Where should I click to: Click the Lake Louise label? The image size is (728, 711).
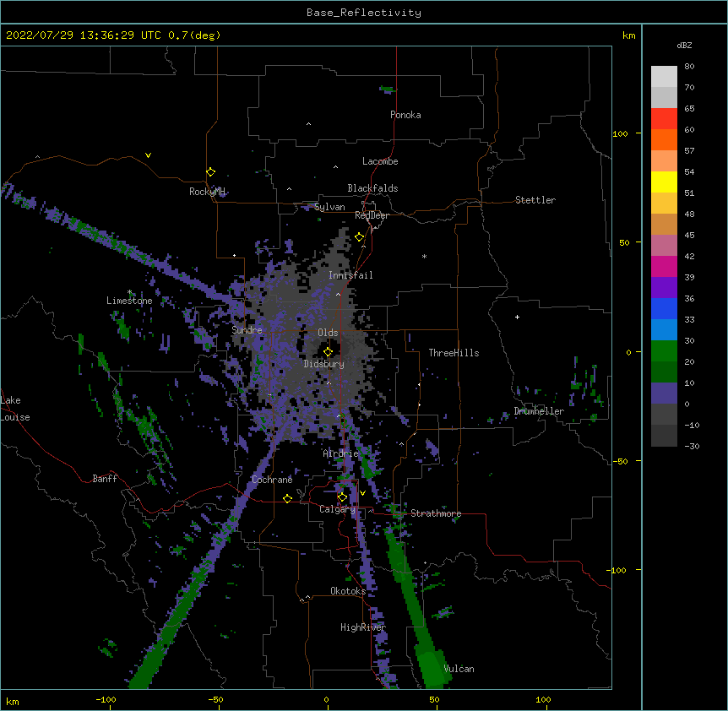click(x=15, y=409)
